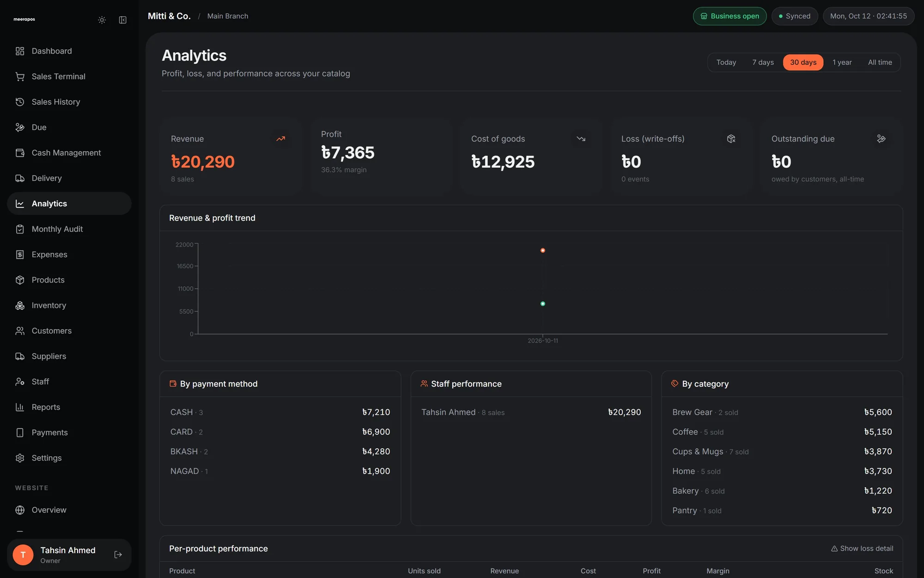Viewport: 924px width, 578px height.
Task: Click the BKASH payment method row
Action: tap(280, 452)
